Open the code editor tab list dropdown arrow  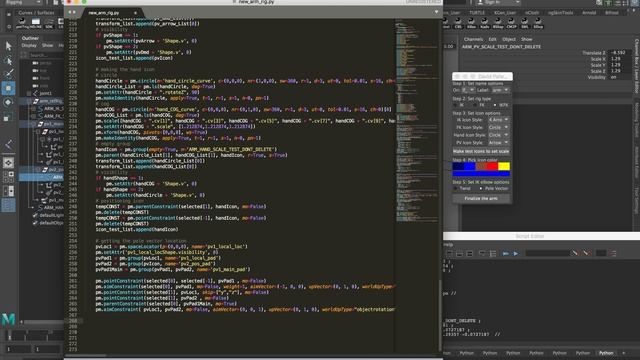pos(436,12)
